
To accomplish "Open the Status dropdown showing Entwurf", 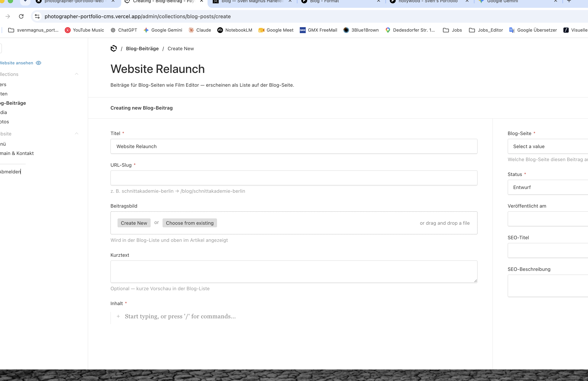I will (x=548, y=187).
